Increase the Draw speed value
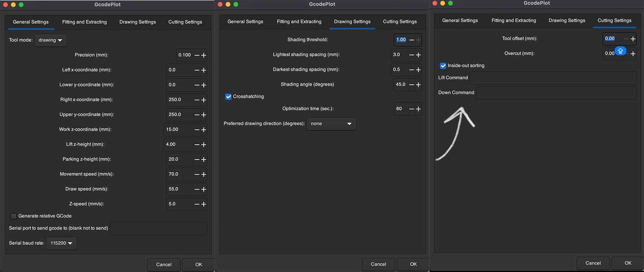644x272 pixels. click(x=204, y=189)
